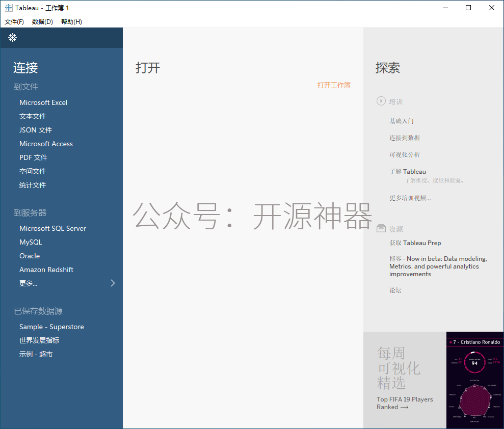The image size is (504, 429).
Task: Click the Cristiano Ronaldo viz thumbnail
Action: [x=475, y=380]
